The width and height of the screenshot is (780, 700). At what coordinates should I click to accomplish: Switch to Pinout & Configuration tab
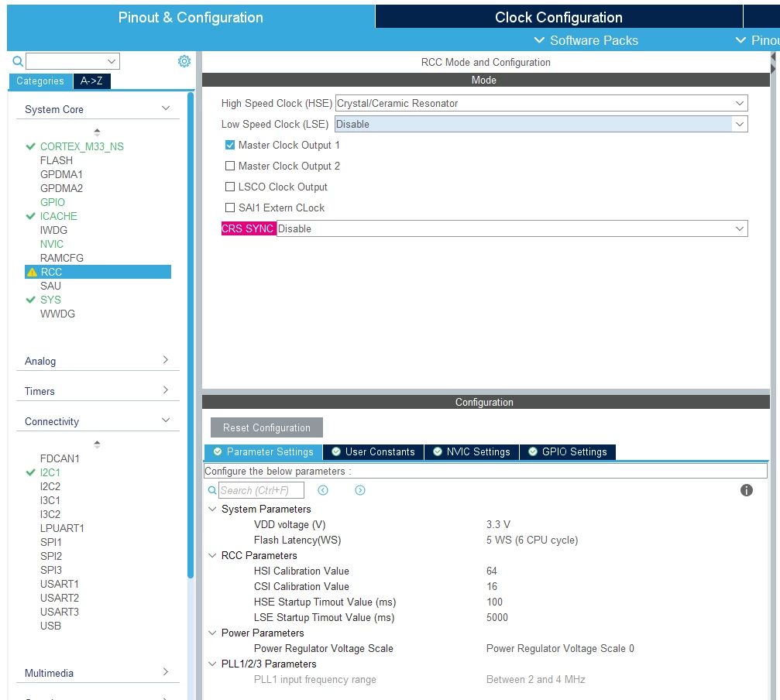(x=191, y=17)
